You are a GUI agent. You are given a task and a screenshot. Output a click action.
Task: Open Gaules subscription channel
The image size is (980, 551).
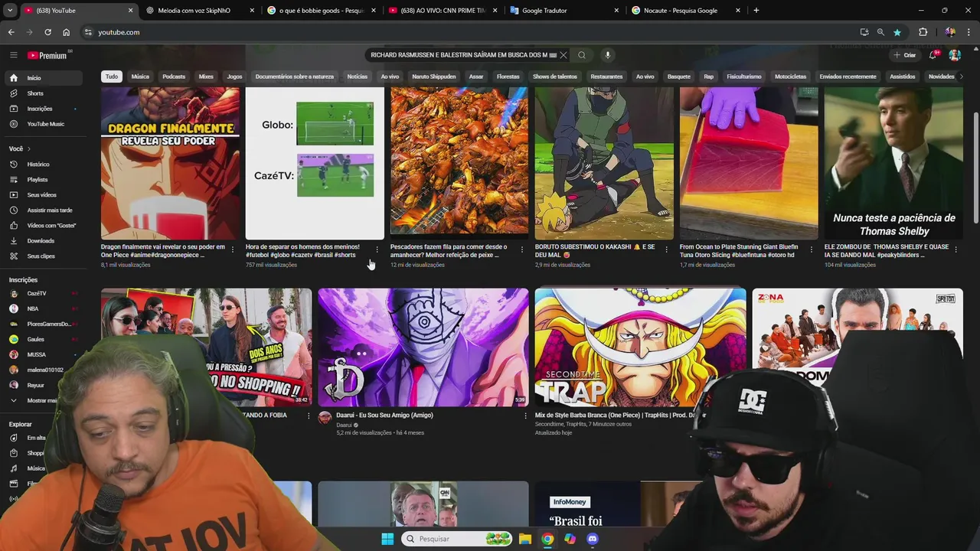pyautogui.click(x=43, y=340)
